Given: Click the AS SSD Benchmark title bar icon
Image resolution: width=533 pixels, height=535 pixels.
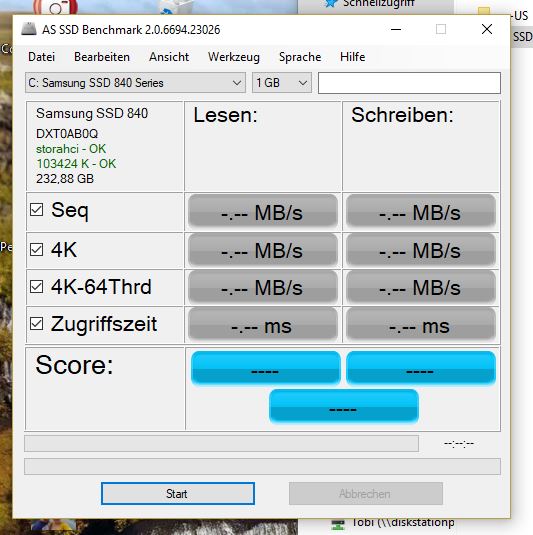Looking at the screenshot, I should [x=29, y=29].
